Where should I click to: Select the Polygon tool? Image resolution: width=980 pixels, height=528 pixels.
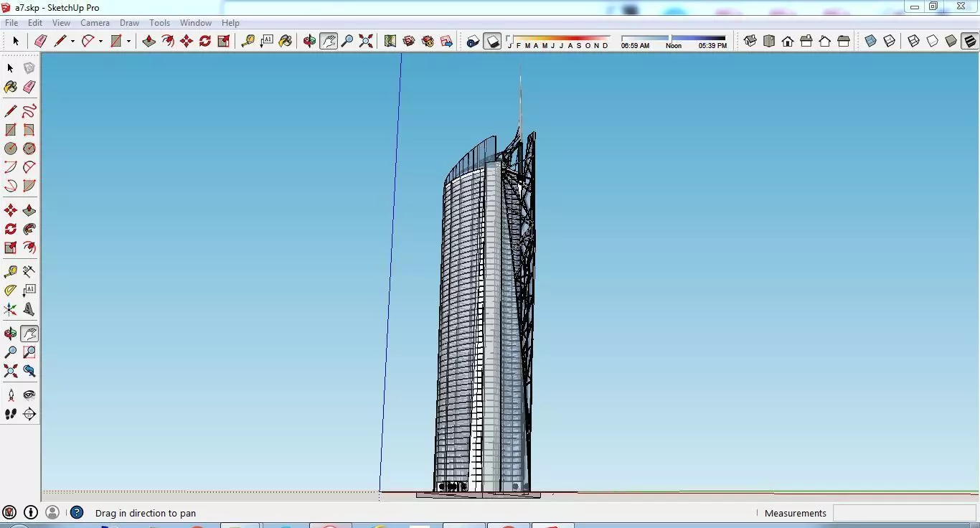click(29, 148)
